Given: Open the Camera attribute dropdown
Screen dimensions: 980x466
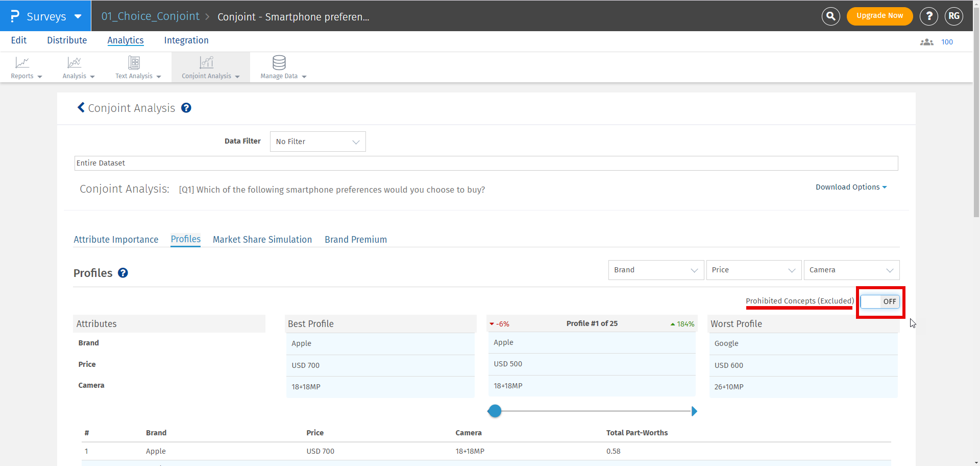Looking at the screenshot, I should point(851,270).
